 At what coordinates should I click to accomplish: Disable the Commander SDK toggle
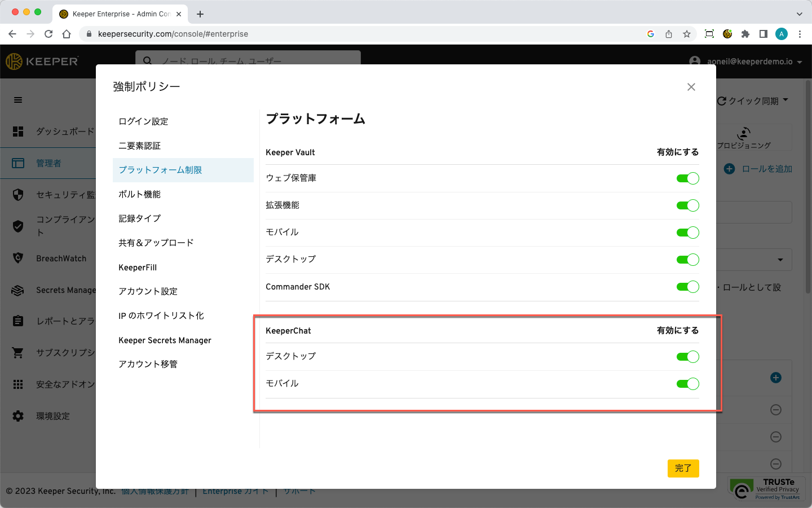click(687, 287)
